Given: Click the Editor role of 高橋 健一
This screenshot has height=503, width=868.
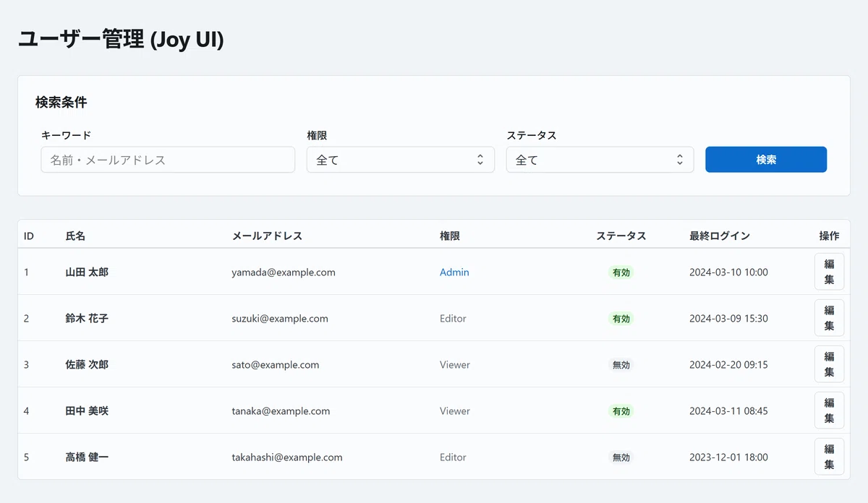Looking at the screenshot, I should point(453,457).
